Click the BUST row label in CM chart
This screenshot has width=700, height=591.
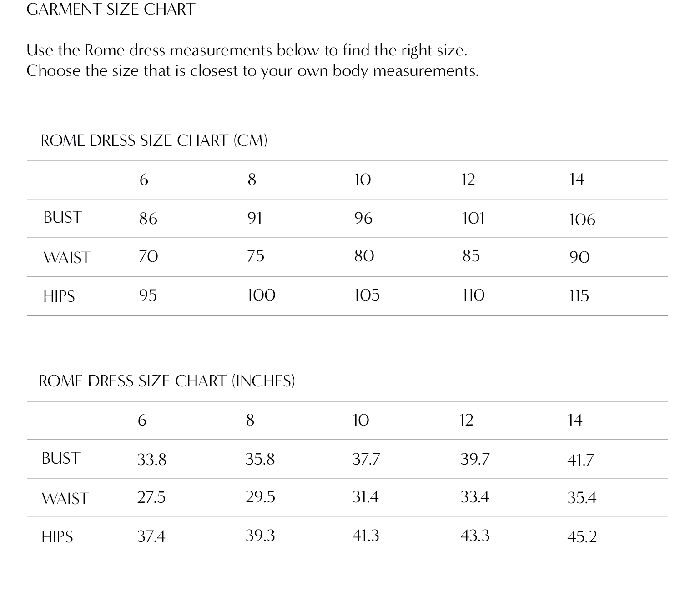click(x=62, y=218)
